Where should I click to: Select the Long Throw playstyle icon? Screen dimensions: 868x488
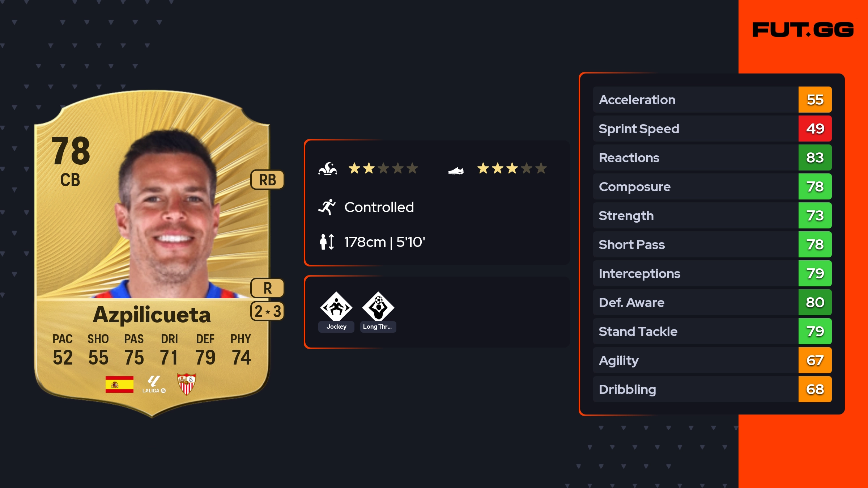(378, 307)
